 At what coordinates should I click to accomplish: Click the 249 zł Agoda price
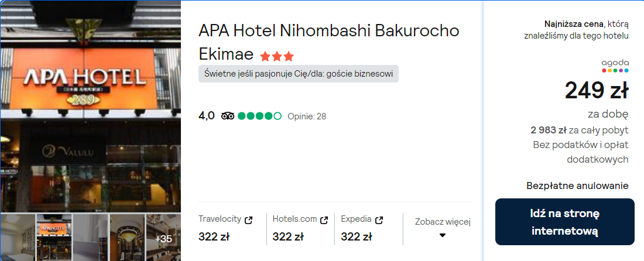click(597, 90)
